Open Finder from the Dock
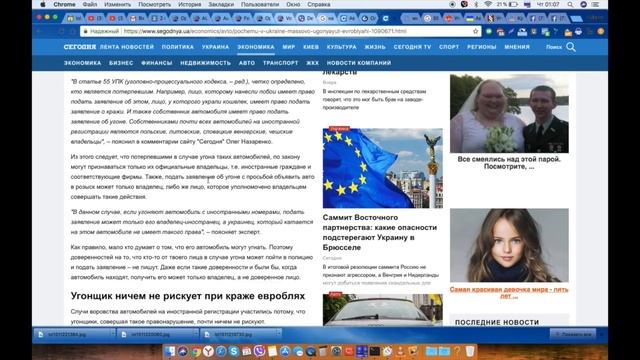640x360 pixels. (x=170, y=351)
